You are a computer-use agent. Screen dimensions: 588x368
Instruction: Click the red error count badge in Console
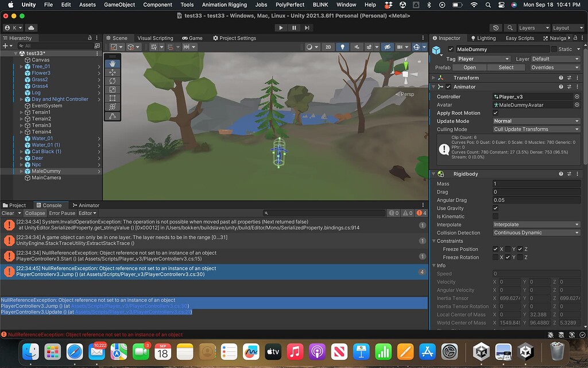pos(420,213)
